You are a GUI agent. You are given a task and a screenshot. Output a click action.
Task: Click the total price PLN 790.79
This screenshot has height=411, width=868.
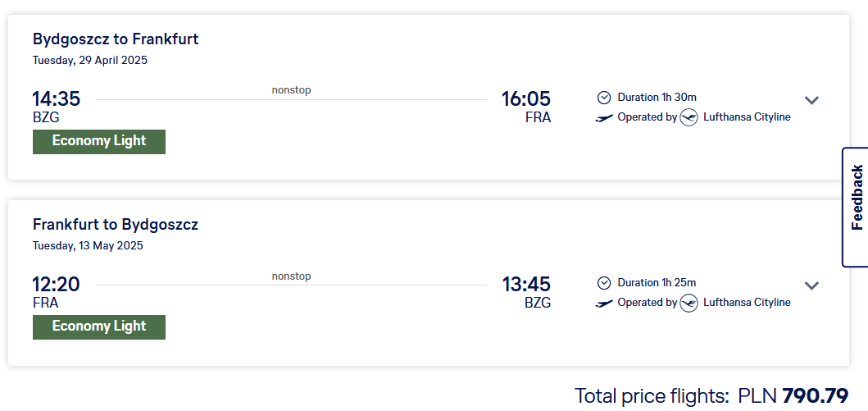793,396
